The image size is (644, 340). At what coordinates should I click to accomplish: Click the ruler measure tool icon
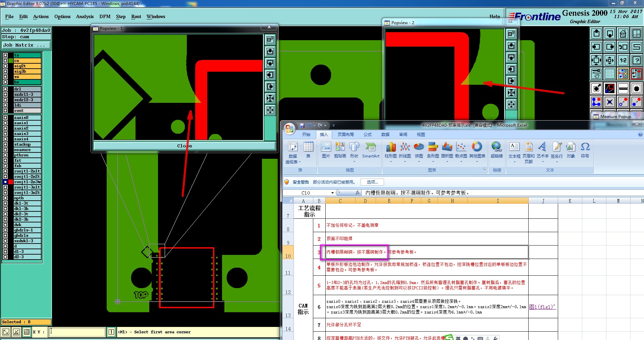623,88
